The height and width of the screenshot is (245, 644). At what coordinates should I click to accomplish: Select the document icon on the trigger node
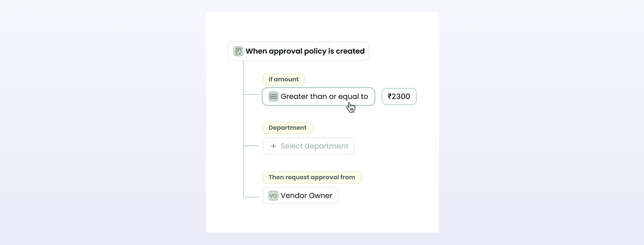click(x=238, y=51)
